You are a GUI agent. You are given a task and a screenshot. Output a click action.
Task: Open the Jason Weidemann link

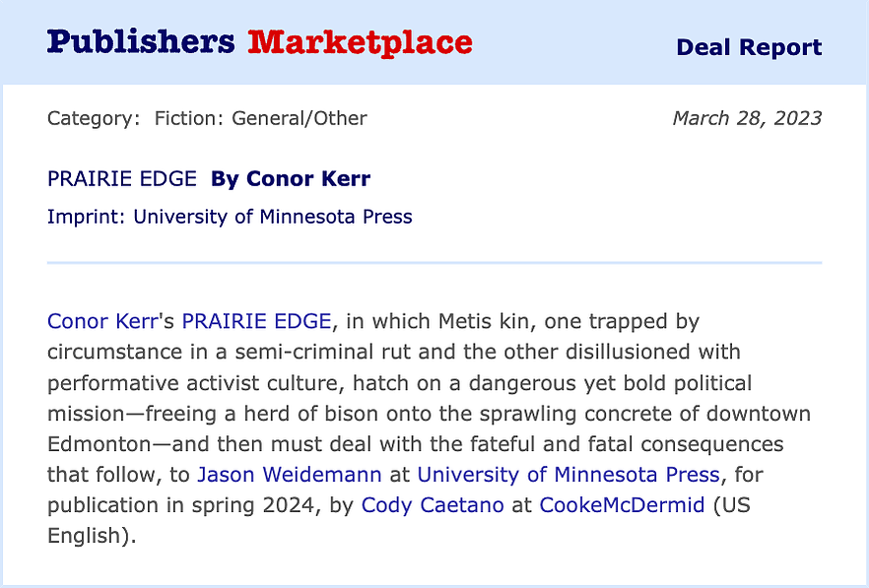click(x=290, y=475)
